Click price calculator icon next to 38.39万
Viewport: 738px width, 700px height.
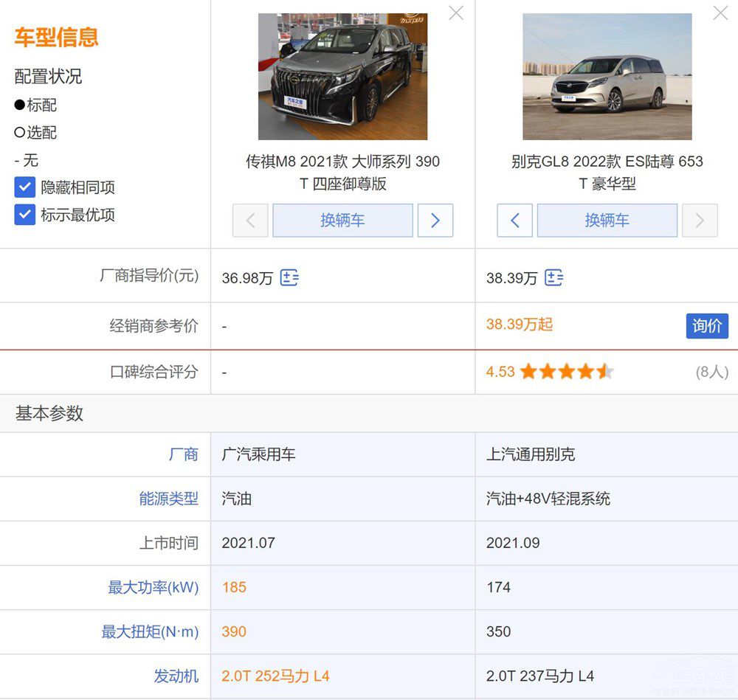point(553,278)
